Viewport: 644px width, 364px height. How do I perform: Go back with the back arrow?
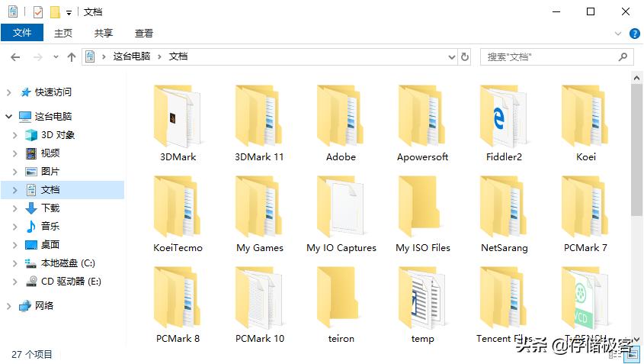coord(15,56)
